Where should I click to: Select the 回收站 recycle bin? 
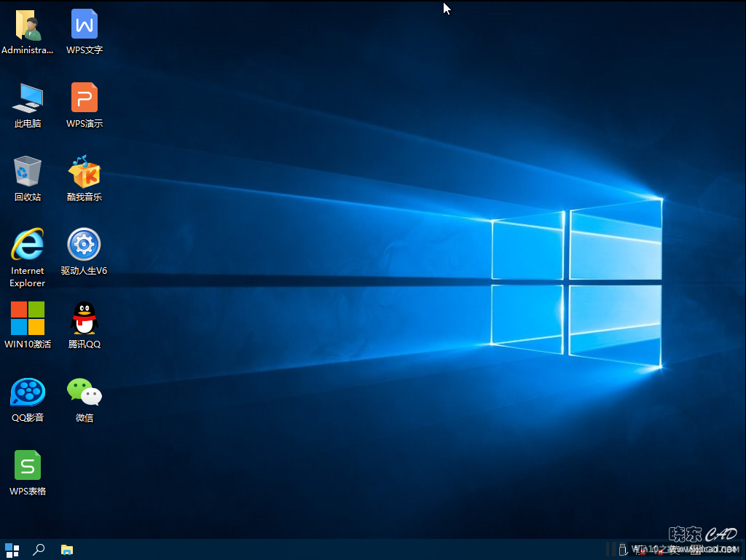[x=28, y=171]
